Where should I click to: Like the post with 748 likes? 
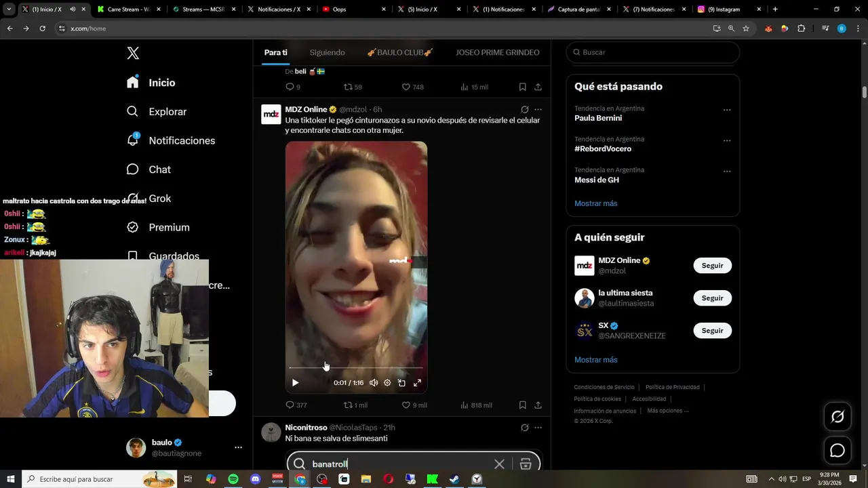point(412,87)
